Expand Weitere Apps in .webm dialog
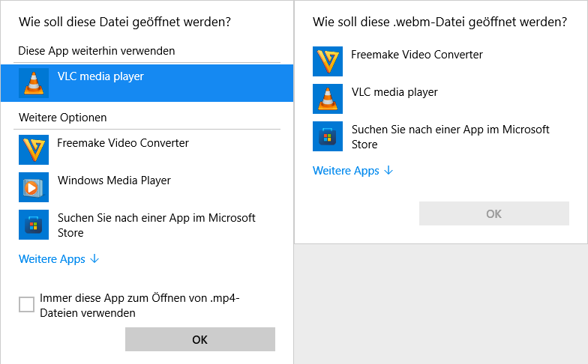This screenshot has height=364, width=588. click(352, 171)
